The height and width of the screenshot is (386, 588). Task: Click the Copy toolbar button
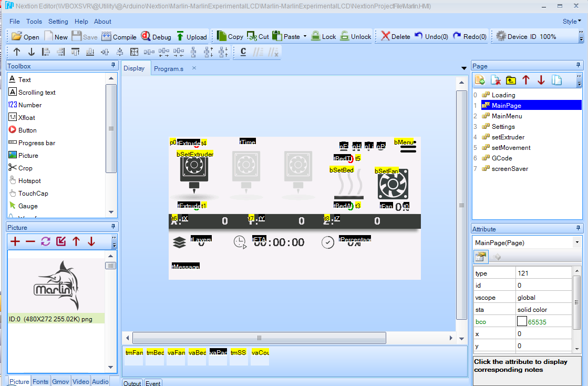230,36
